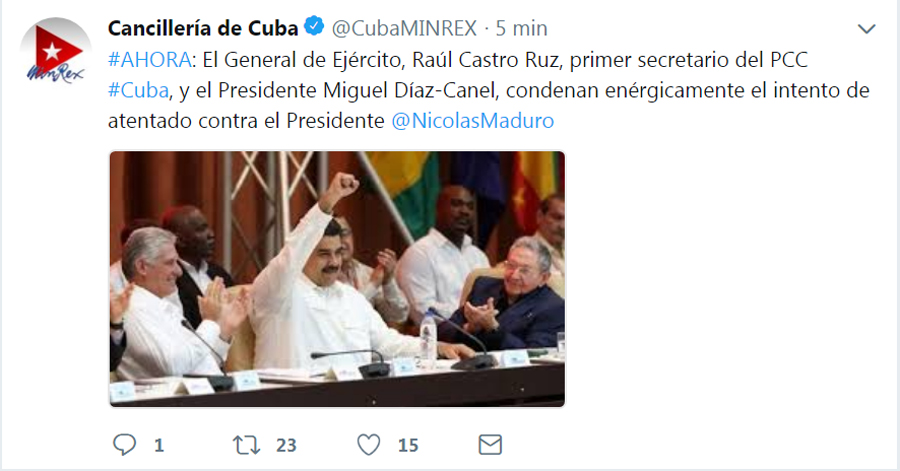Image resolution: width=900 pixels, height=471 pixels.
Task: Click the retweet count 23
Action: 286,445
